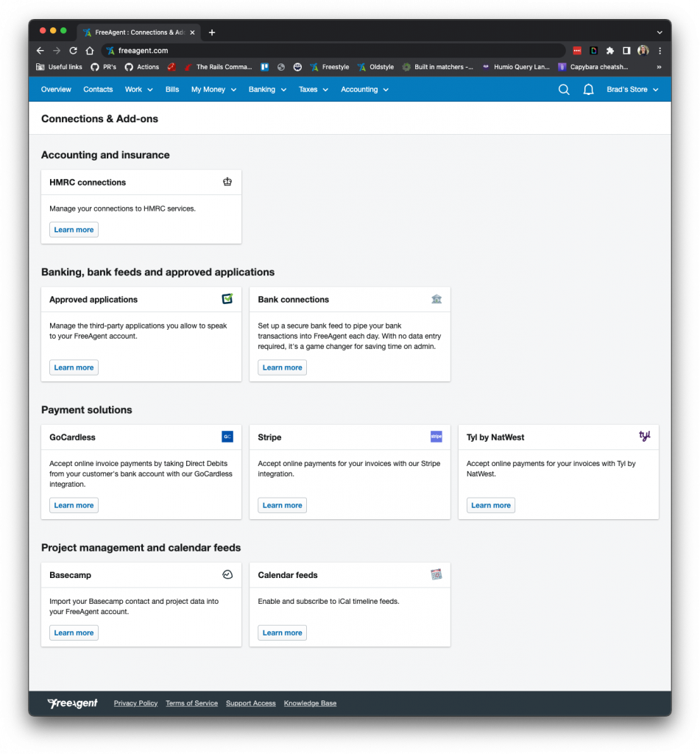This screenshot has width=700, height=754.
Task: Open a new browser tab with plus
Action: (211, 32)
